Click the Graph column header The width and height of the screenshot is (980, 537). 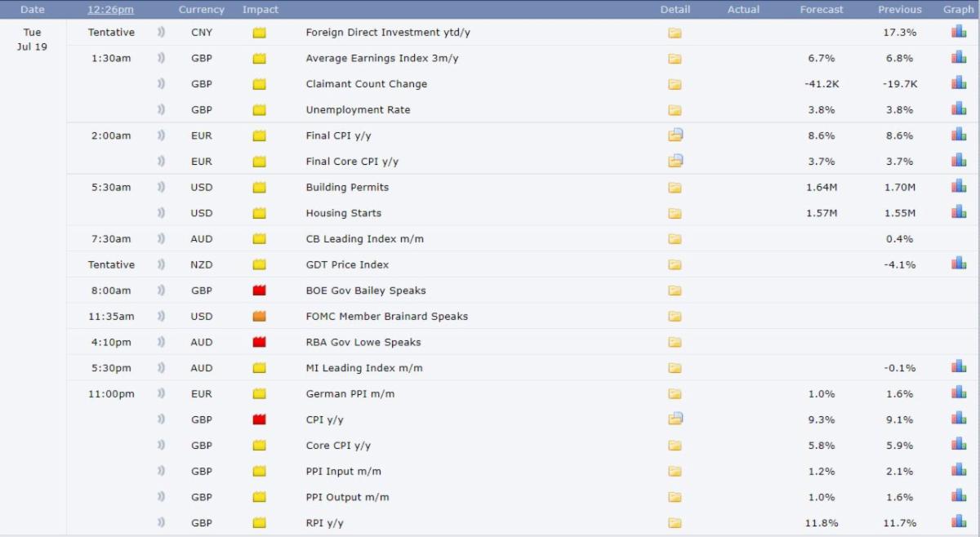[959, 10]
